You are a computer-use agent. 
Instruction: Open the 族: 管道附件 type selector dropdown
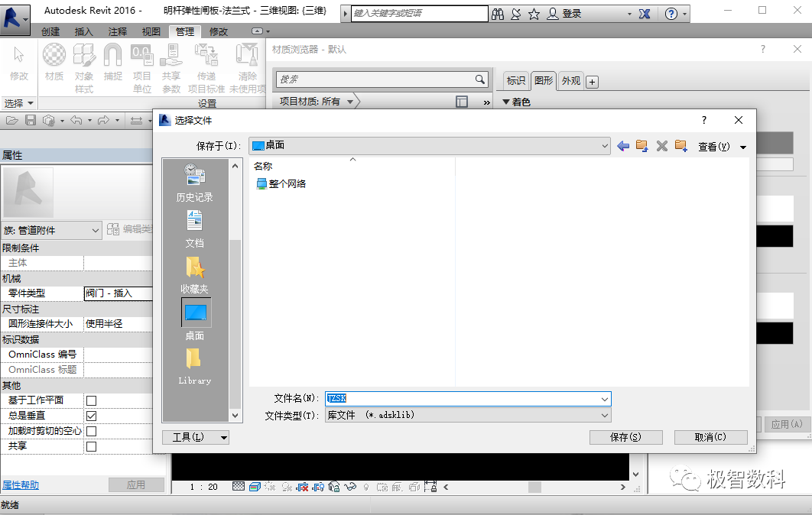coord(51,230)
